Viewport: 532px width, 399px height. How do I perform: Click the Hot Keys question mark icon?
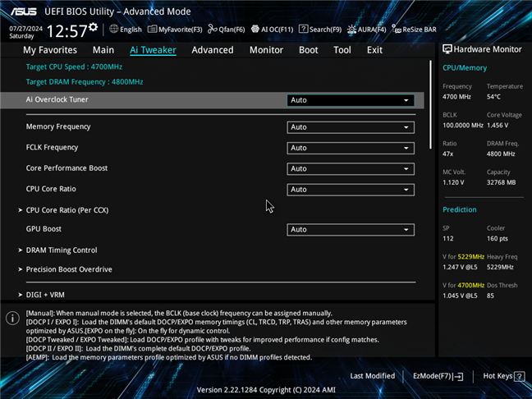[519, 376]
